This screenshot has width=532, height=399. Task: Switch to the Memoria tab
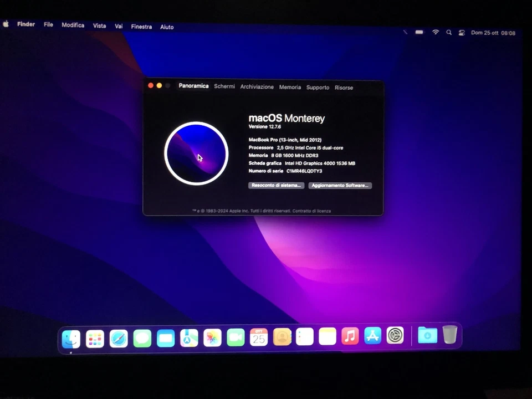pos(290,87)
